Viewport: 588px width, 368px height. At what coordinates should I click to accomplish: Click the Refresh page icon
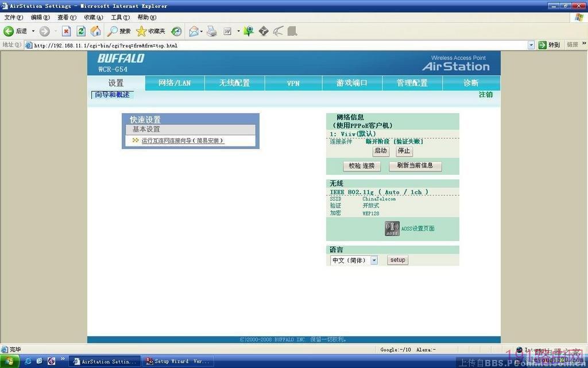80,31
